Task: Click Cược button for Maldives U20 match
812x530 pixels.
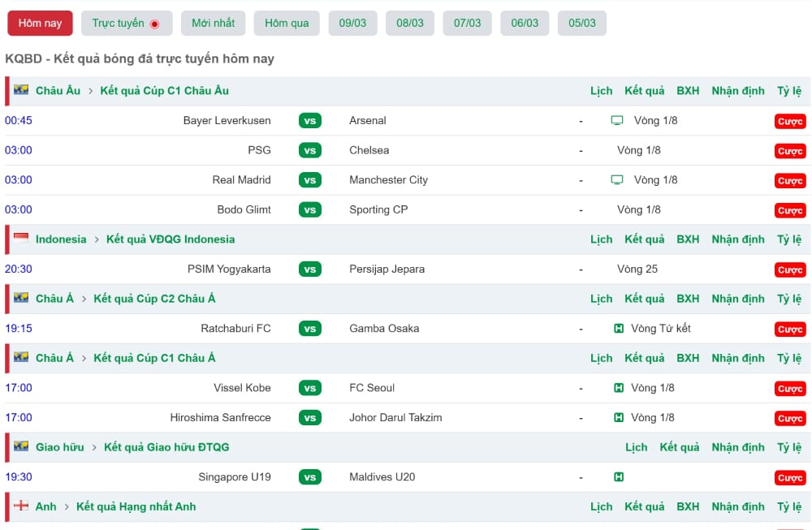Action: [x=790, y=478]
